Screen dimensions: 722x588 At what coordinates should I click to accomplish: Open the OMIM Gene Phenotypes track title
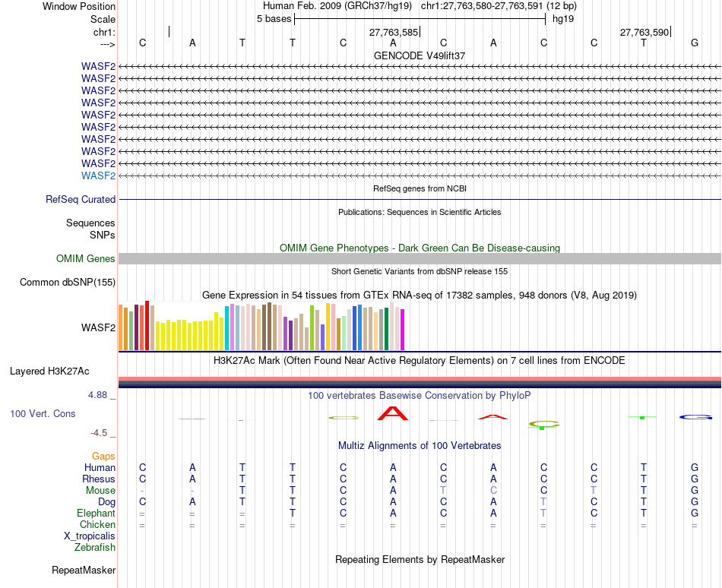(x=420, y=248)
